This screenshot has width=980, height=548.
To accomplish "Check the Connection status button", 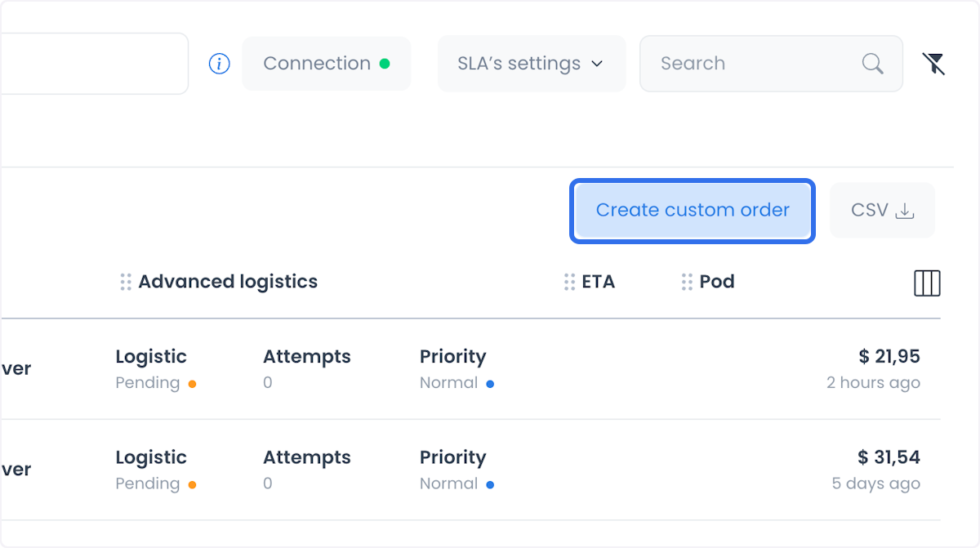I will pos(327,64).
